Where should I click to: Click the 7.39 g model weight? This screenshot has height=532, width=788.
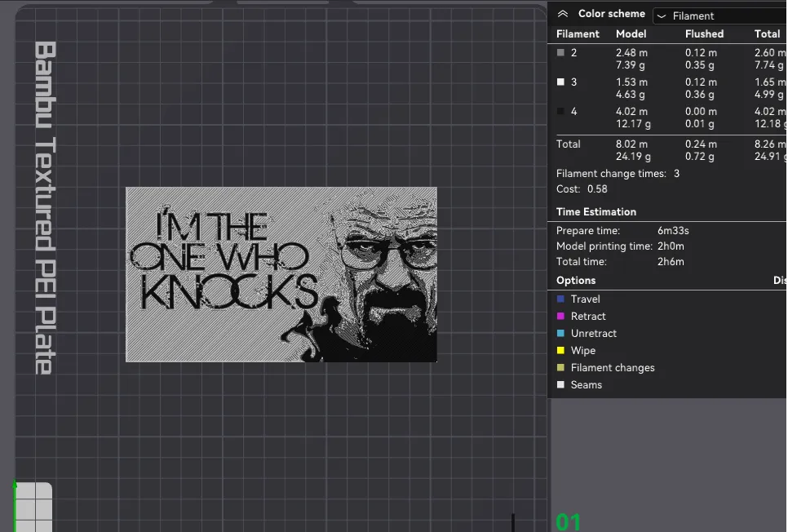(x=631, y=64)
